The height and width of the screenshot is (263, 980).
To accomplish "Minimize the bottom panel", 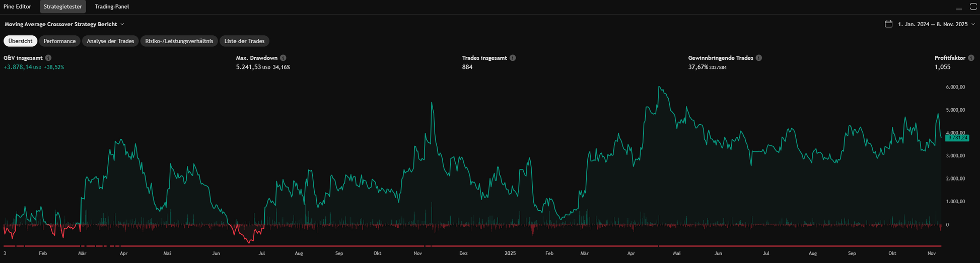I will 959,7.
